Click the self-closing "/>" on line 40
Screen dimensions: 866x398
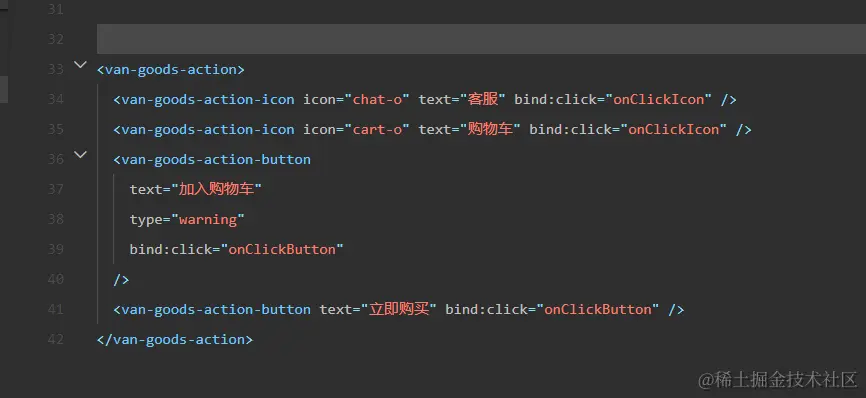121,279
